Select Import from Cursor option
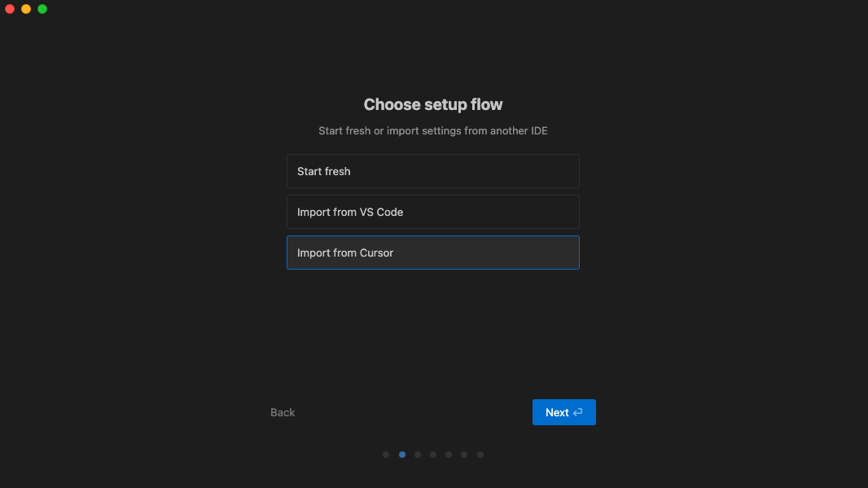868x488 pixels. (432, 253)
